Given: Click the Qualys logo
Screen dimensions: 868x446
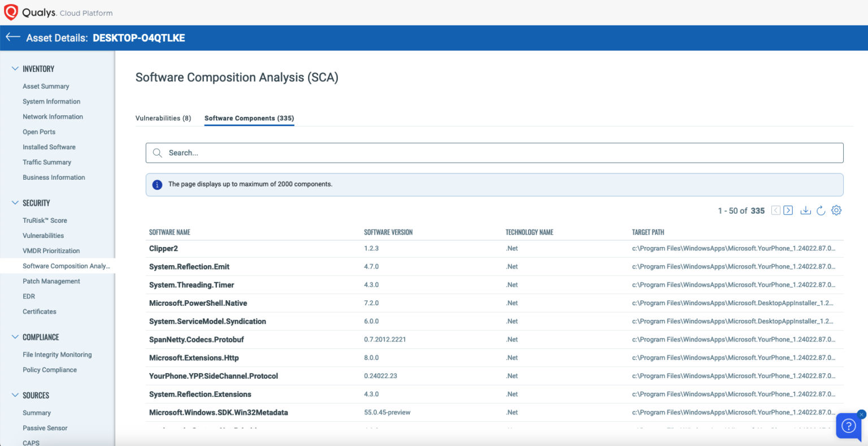Looking at the screenshot, I should click(12, 11).
